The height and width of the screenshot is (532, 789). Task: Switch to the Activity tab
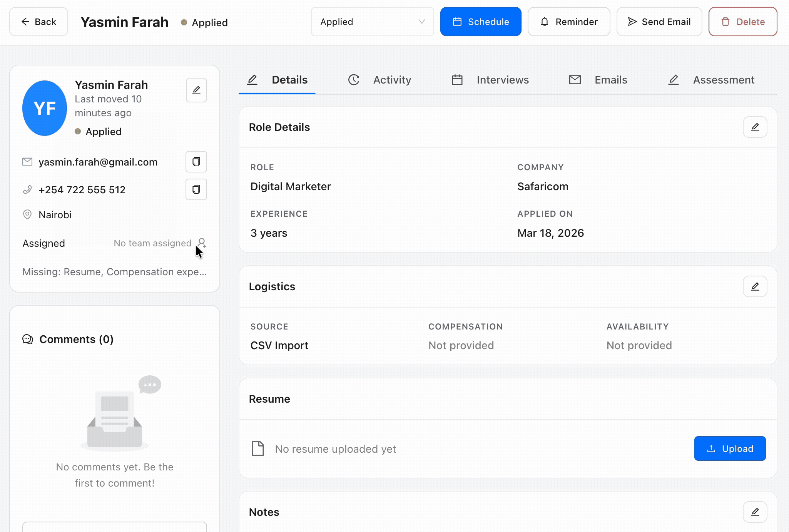click(x=379, y=80)
